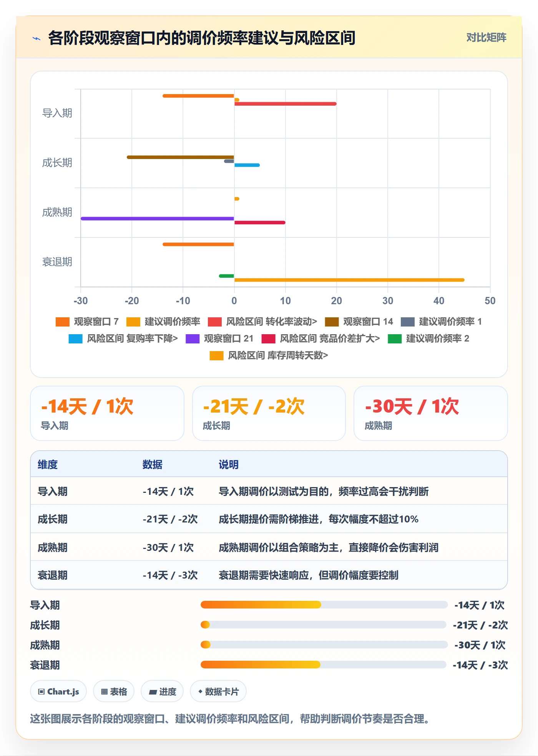Click table cell -21天 / -2次
The height and width of the screenshot is (756, 538).
[170, 519]
